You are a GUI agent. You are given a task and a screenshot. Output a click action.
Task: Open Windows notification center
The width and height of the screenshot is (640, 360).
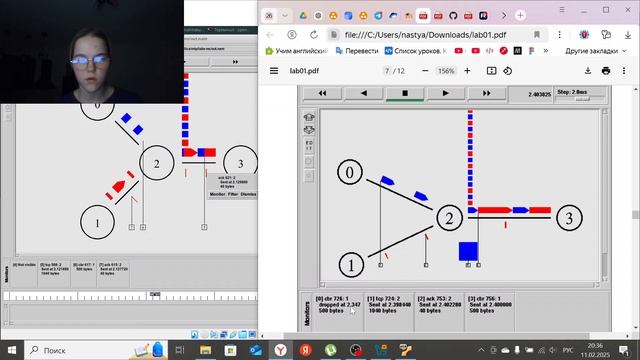pos(624,350)
